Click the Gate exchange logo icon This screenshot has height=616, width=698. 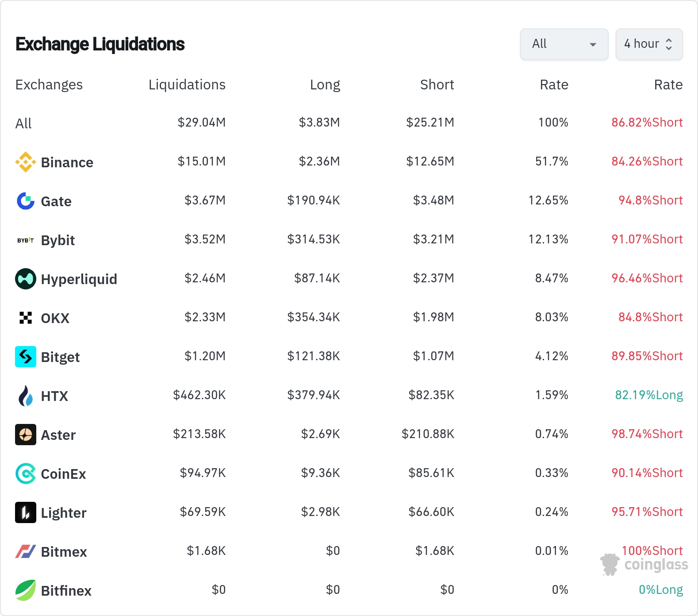click(x=26, y=201)
